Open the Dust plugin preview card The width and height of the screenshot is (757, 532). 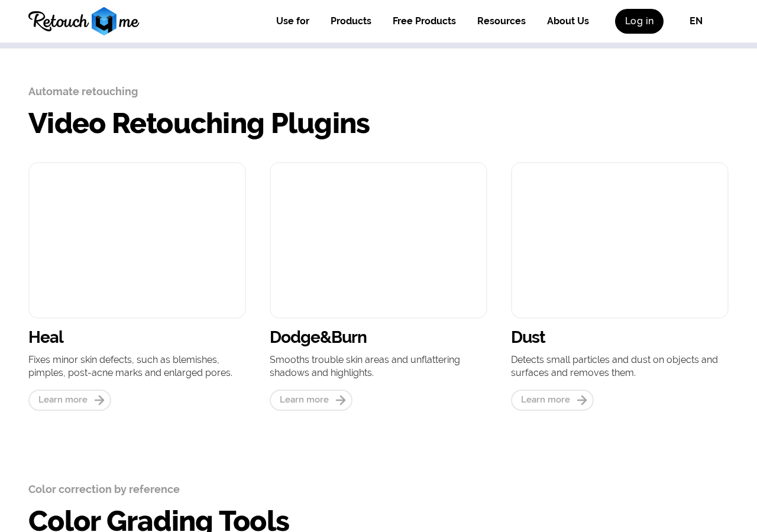pyautogui.click(x=620, y=241)
